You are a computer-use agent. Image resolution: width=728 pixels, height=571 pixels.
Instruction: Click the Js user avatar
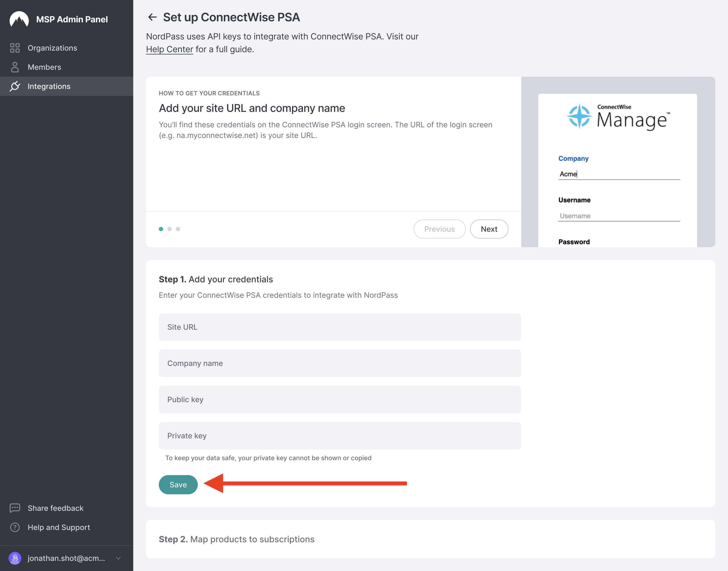point(15,558)
